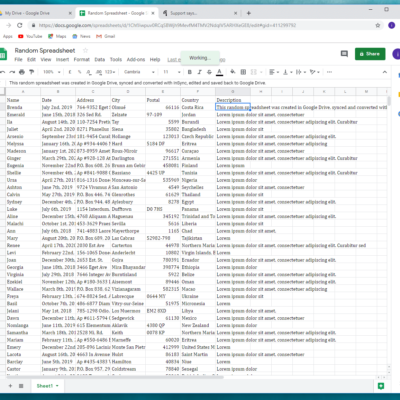Open the YouTube bookmark
Viewport: 400px width, 400px height.
30,36
